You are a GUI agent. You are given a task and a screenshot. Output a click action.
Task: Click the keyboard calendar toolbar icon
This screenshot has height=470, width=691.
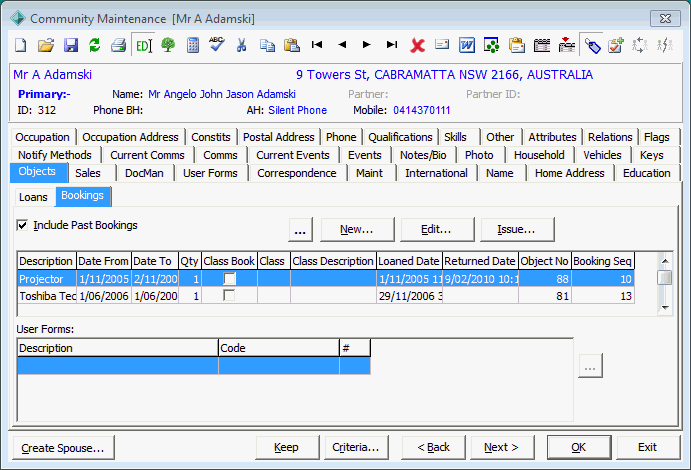tap(542, 45)
